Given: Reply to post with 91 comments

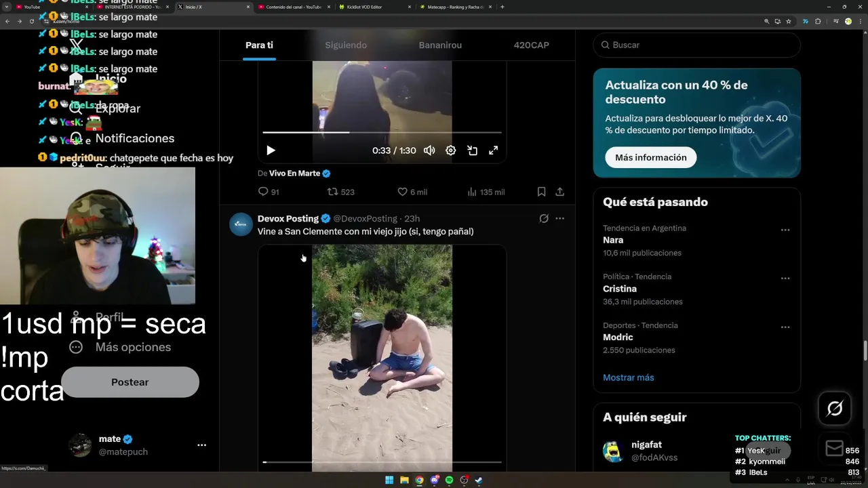Looking at the screenshot, I should coord(269,192).
